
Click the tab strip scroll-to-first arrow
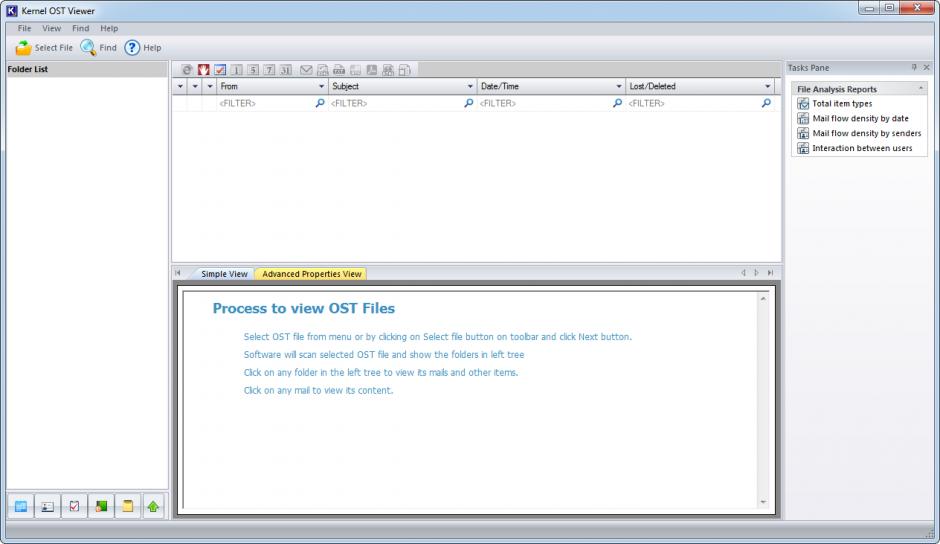pos(178,273)
